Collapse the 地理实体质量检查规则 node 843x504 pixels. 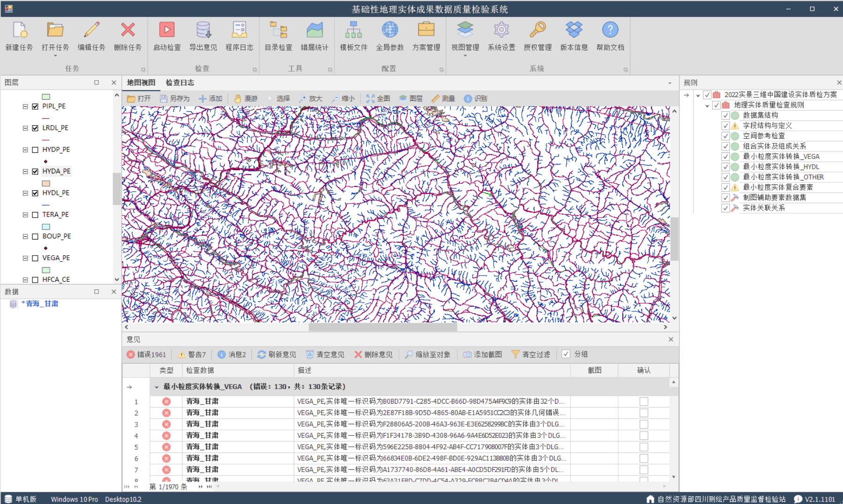click(708, 105)
